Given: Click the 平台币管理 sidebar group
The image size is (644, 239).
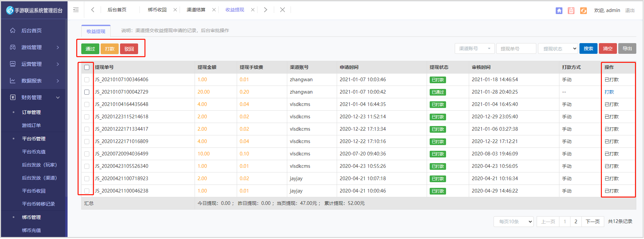Looking at the screenshot, I should [x=34, y=139].
